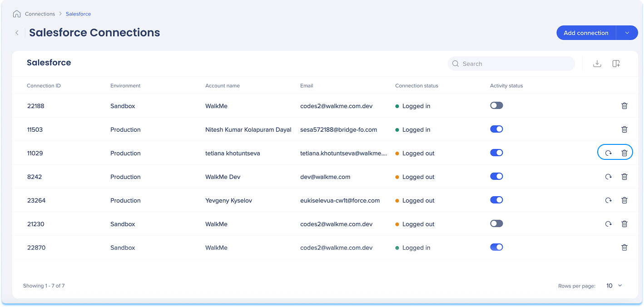Open the manage columns icon
This screenshot has height=307, width=644.
(x=616, y=64)
